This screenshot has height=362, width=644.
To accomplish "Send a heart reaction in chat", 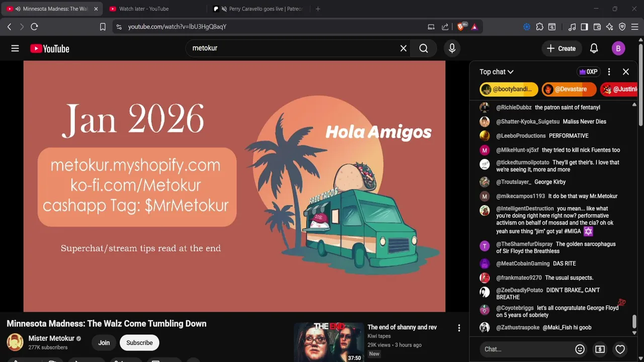I will point(620,349).
